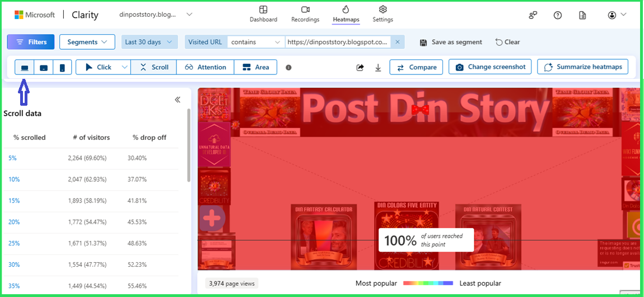
Task: Click the Microsoft logo
Action: pos(35,15)
